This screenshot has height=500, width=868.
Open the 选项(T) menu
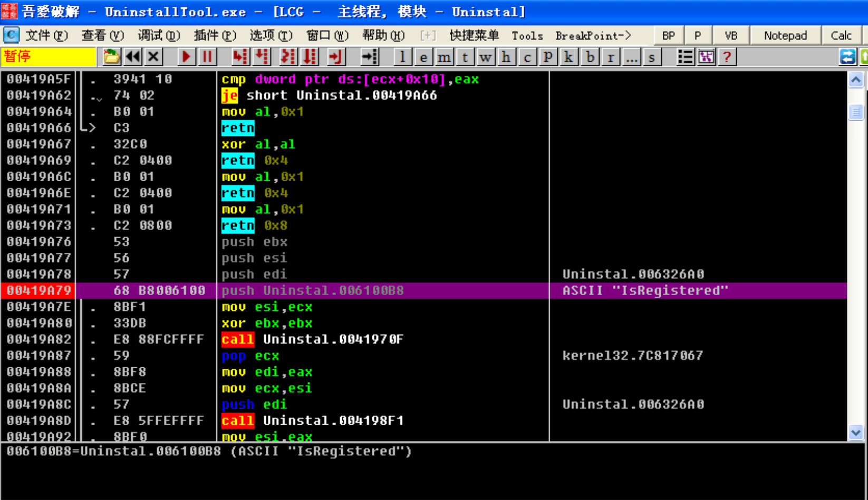(271, 35)
